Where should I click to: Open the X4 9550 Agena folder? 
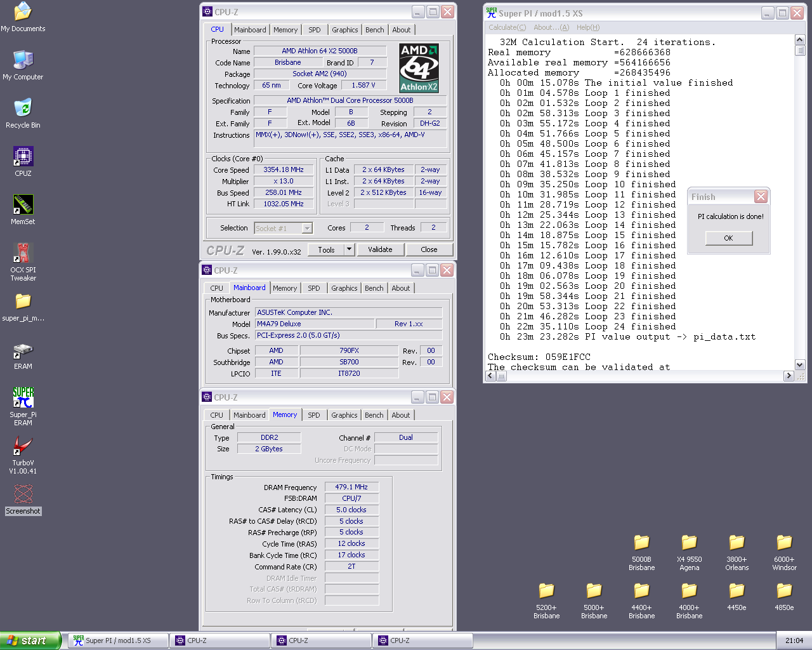(x=689, y=552)
